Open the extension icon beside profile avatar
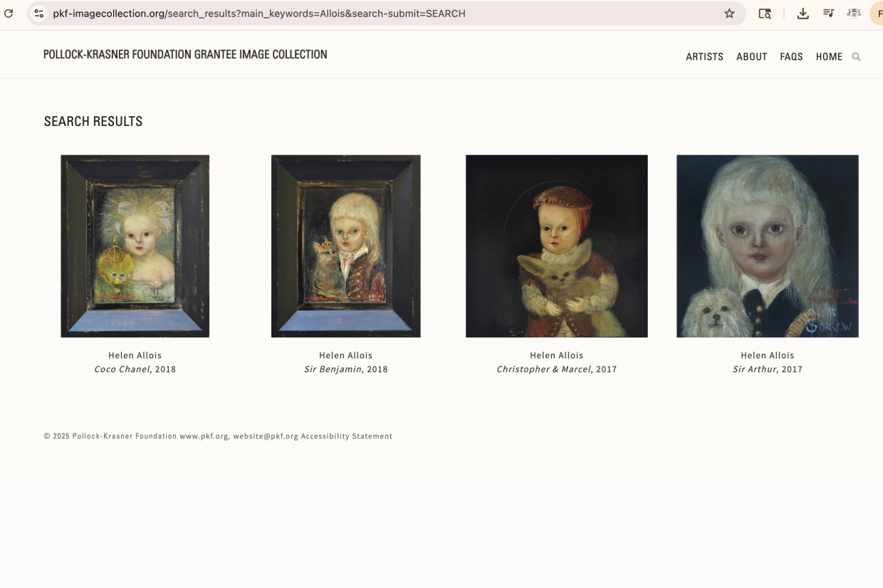883x588 pixels. [853, 14]
